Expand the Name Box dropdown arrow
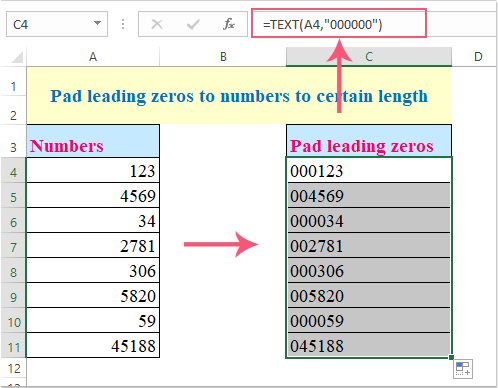Image resolution: width=498 pixels, height=388 pixels. (x=97, y=23)
